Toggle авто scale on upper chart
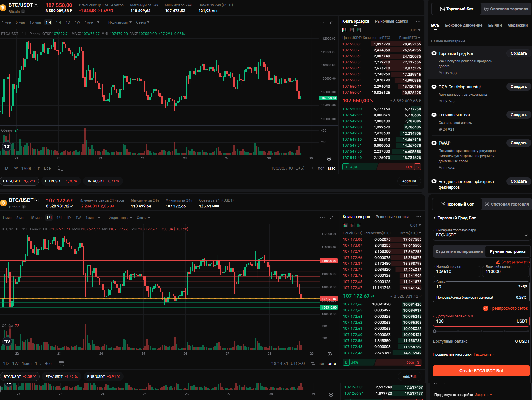The width and height of the screenshot is (532, 400). pyautogui.click(x=331, y=168)
